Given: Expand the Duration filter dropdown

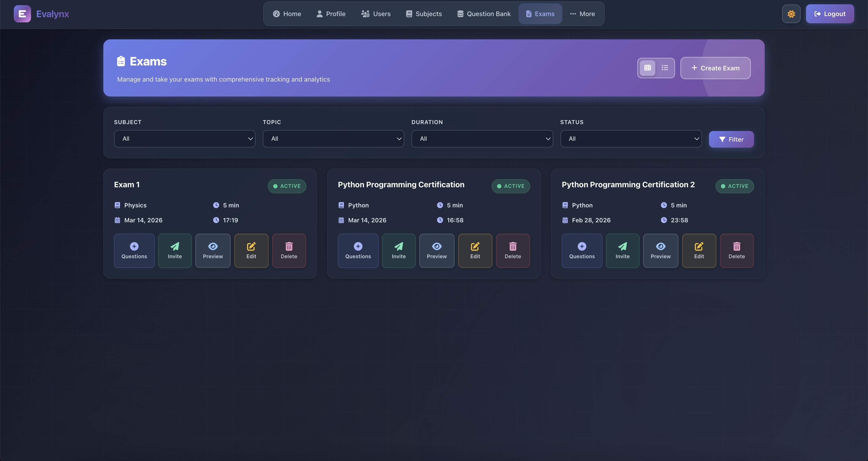Looking at the screenshot, I should [x=482, y=139].
